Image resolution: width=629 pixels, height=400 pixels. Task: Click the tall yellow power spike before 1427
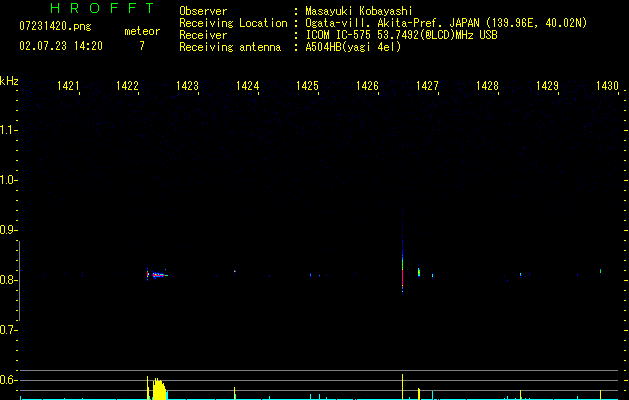click(402, 387)
